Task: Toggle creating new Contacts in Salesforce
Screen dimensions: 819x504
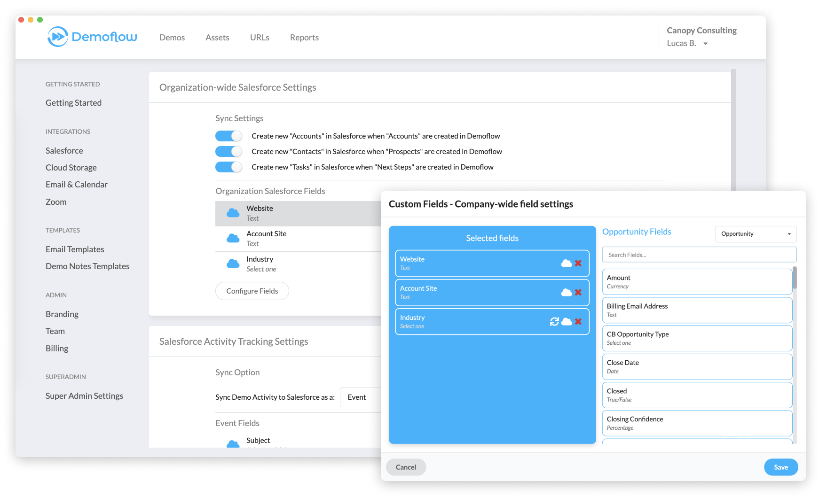Action: pyautogui.click(x=228, y=151)
